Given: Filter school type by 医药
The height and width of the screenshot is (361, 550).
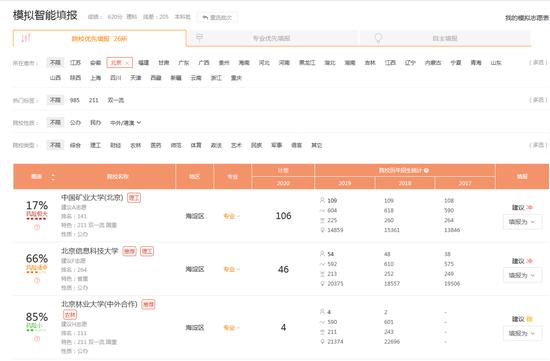Looking at the screenshot, I should pos(156,145).
